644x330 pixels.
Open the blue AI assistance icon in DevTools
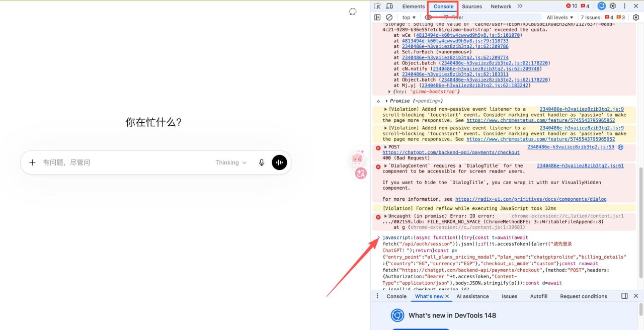[601, 6]
